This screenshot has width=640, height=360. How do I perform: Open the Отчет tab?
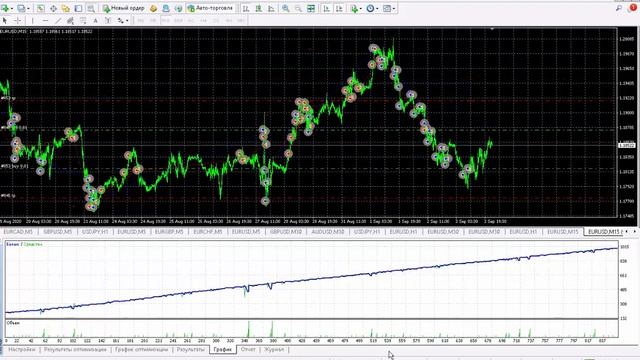coord(248,350)
